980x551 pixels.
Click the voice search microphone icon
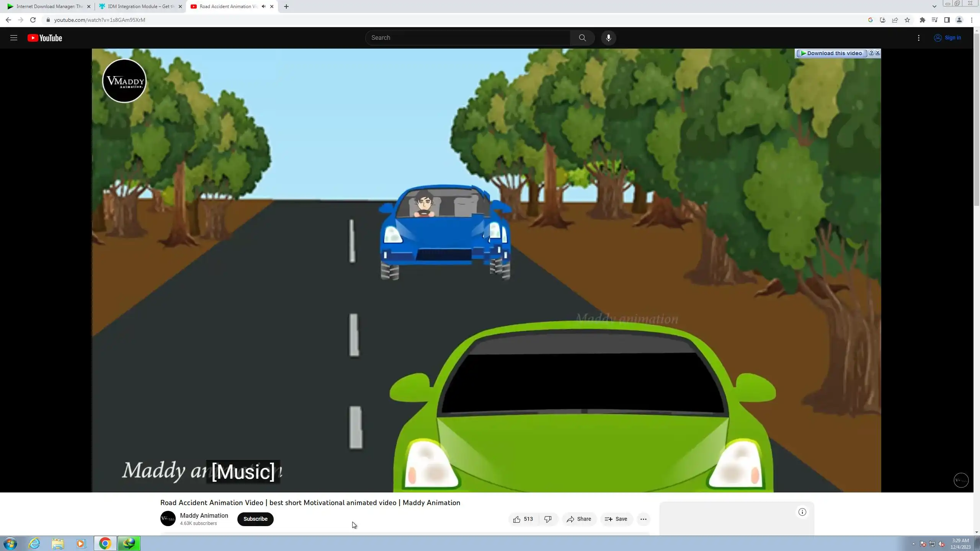click(x=608, y=37)
